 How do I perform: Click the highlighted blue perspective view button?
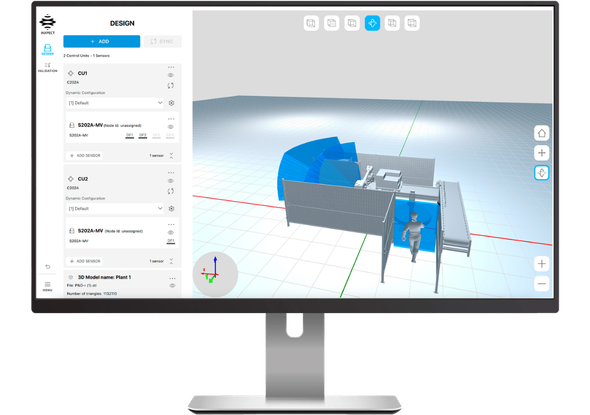pyautogui.click(x=372, y=23)
